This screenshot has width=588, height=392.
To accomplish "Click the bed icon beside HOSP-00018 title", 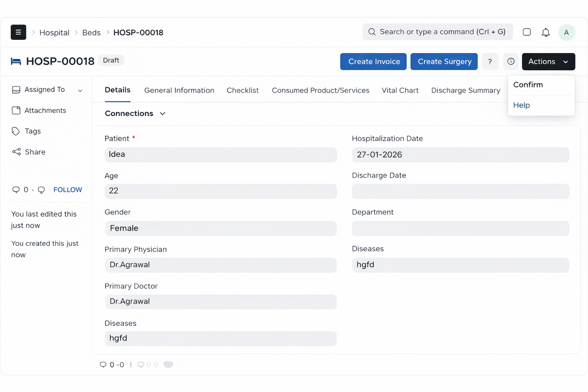I will pyautogui.click(x=16, y=61).
